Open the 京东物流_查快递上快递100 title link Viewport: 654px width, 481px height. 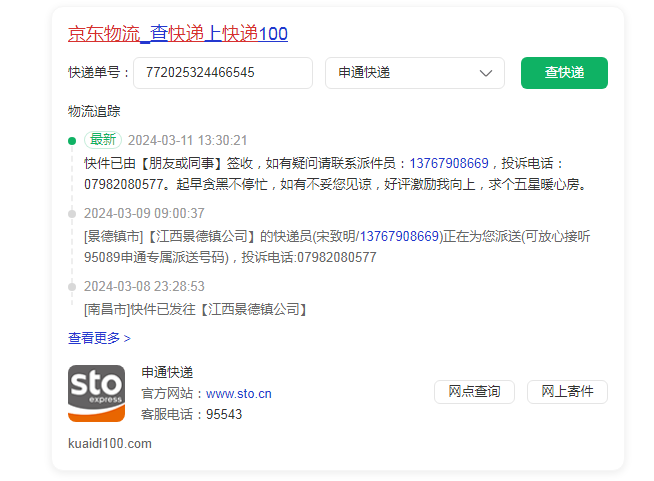(x=178, y=34)
